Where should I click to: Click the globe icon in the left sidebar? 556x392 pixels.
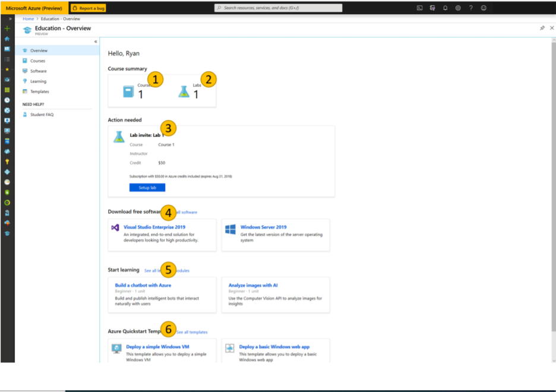[x=7, y=110]
